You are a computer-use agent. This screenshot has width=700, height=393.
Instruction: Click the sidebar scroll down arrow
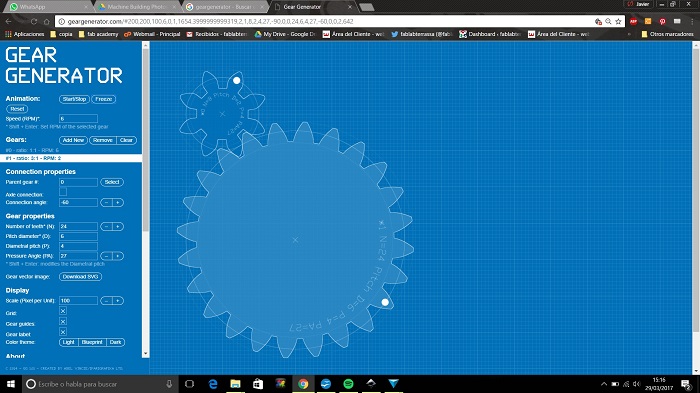(x=146, y=354)
